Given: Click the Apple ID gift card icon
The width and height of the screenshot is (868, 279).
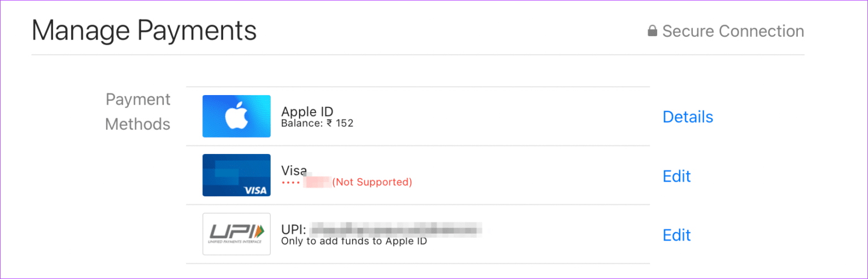Looking at the screenshot, I should 236,116.
